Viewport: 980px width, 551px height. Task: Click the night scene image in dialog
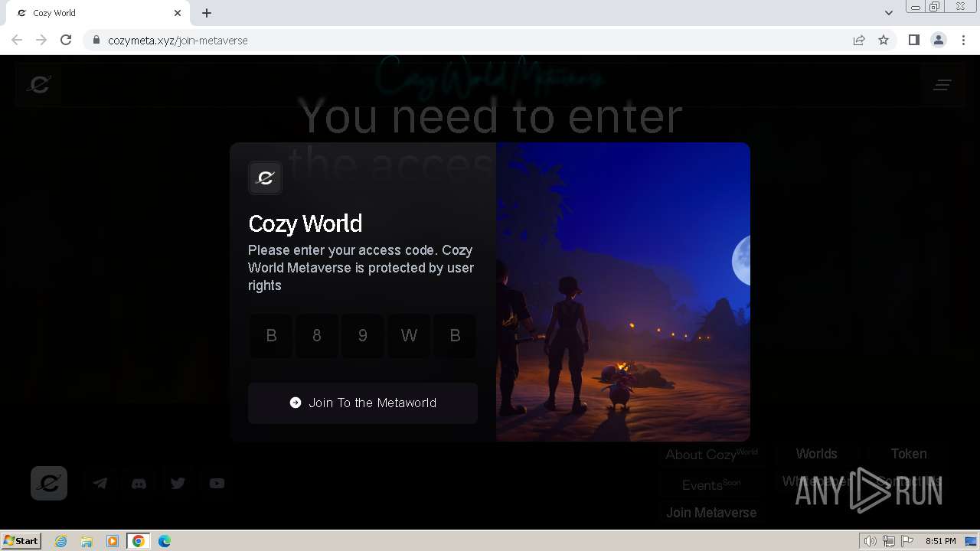coord(623,292)
